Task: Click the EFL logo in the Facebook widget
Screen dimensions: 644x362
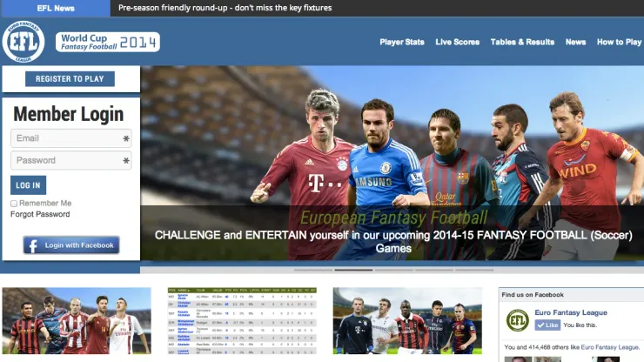Action: tap(518, 320)
